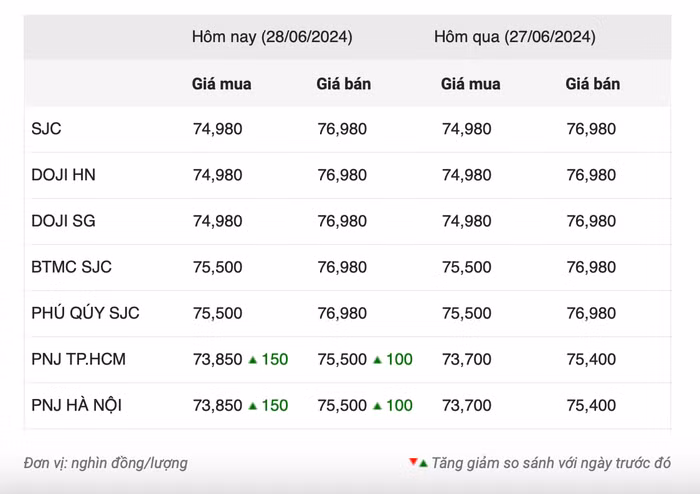The image size is (700, 494).
Task: Click the Giá bán subheader under Hôm qua
Action: [x=593, y=84]
